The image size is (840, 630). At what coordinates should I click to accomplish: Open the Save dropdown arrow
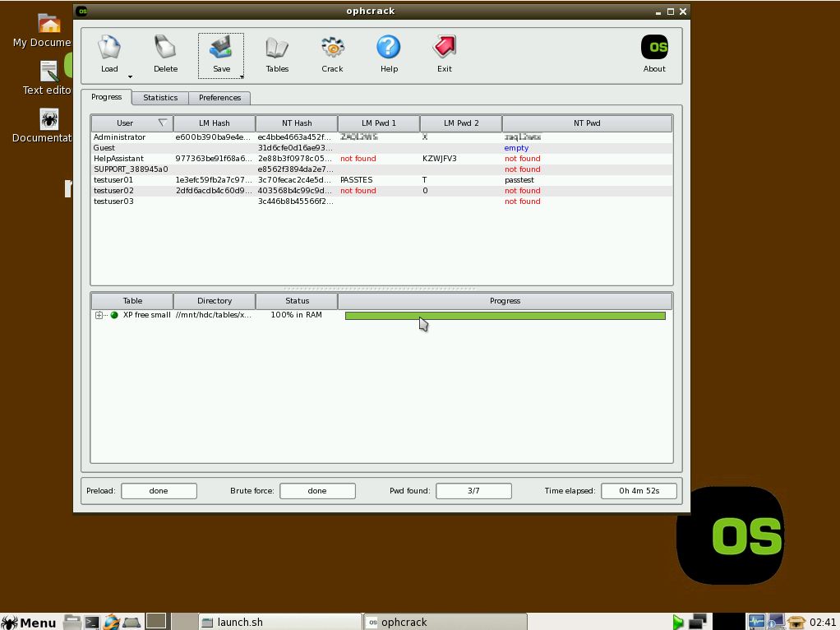coord(242,76)
